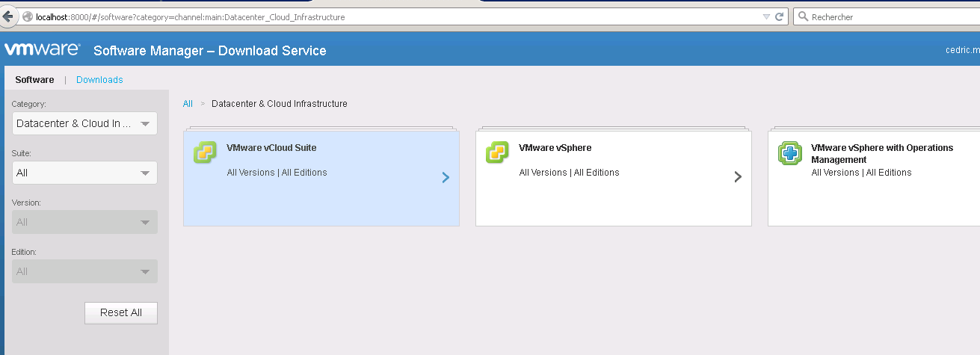980x355 pixels.
Task: Click the Reset All button
Action: [121, 312]
